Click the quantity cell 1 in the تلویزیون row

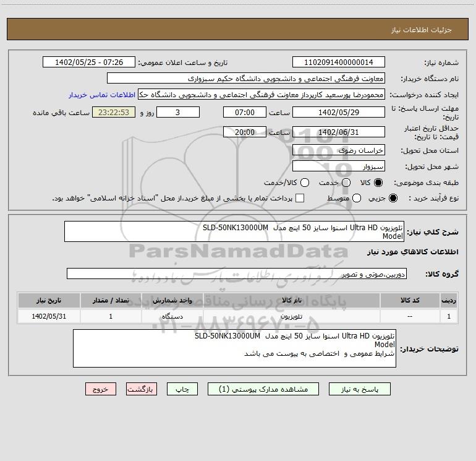(111, 316)
